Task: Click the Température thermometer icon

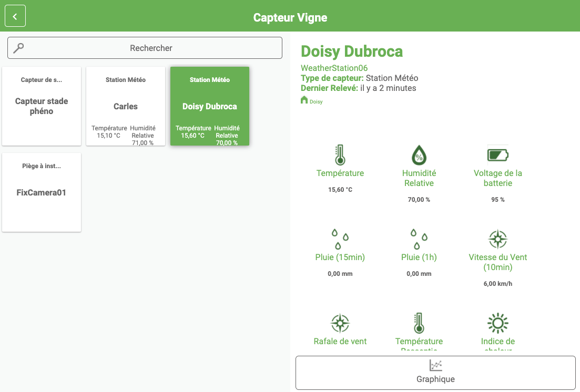Action: tap(340, 155)
